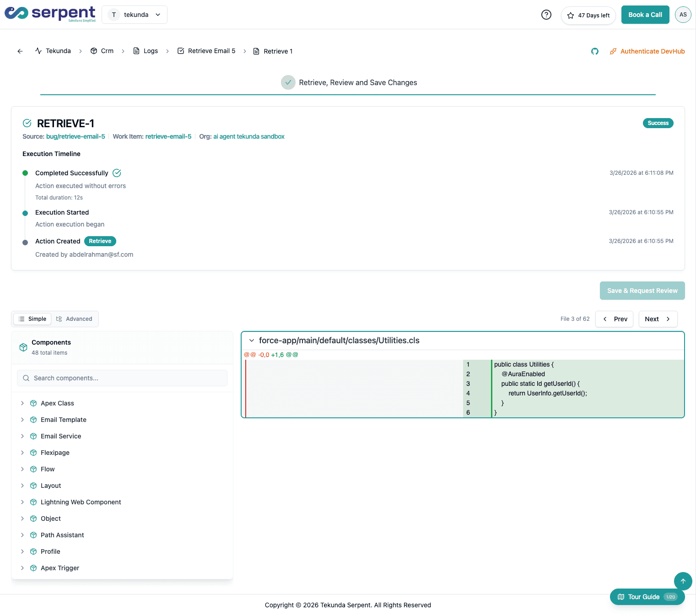The width and height of the screenshot is (696, 616).
Task: Click the Book a Call button
Action: coord(645,15)
